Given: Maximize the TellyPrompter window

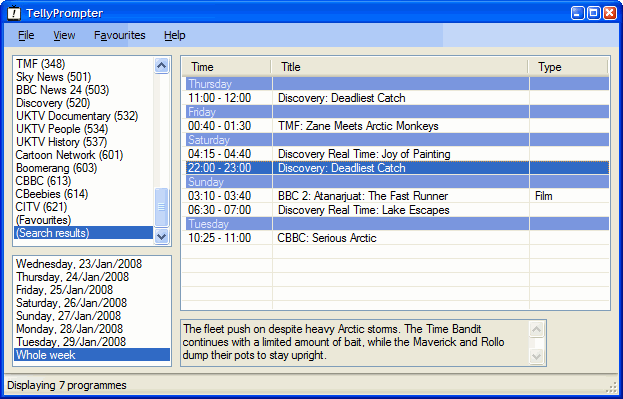Looking at the screenshot, I should (x=594, y=13).
